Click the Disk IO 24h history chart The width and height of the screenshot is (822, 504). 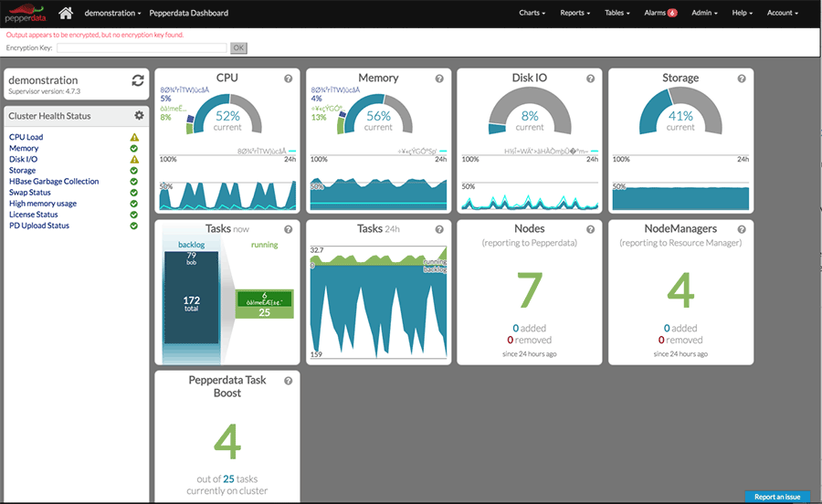pyautogui.click(x=530, y=183)
